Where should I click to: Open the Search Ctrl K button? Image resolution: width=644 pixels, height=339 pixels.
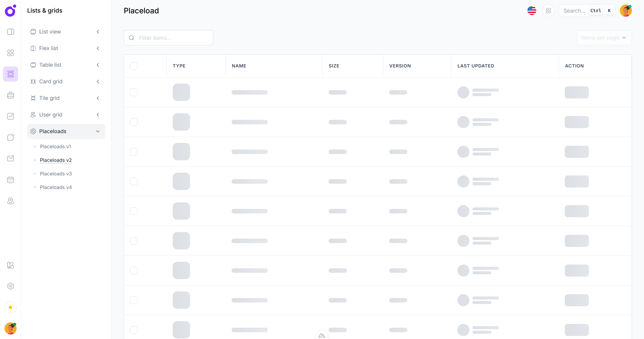587,11
